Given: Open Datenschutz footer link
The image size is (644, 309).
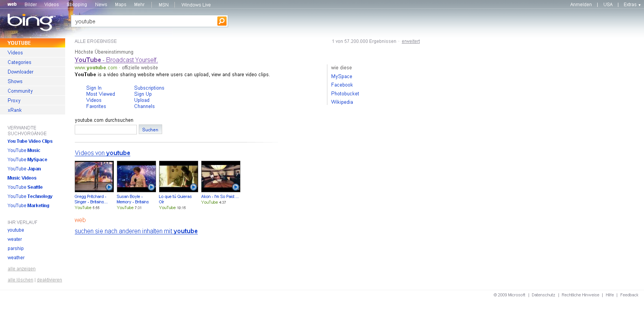Looking at the screenshot, I should (x=543, y=295).
